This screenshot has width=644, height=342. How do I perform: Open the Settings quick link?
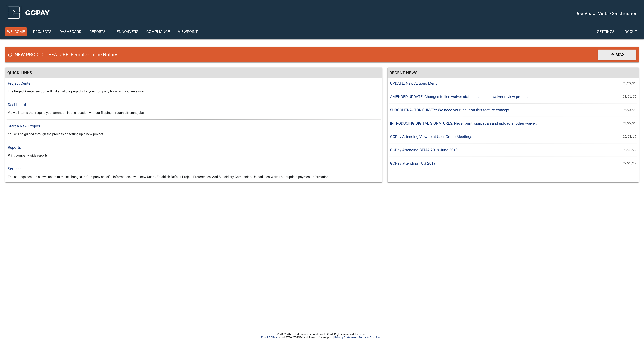[x=14, y=169]
